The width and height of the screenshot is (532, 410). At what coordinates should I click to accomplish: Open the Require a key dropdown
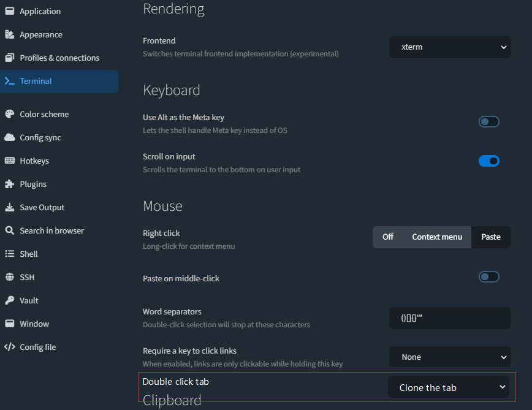click(449, 357)
